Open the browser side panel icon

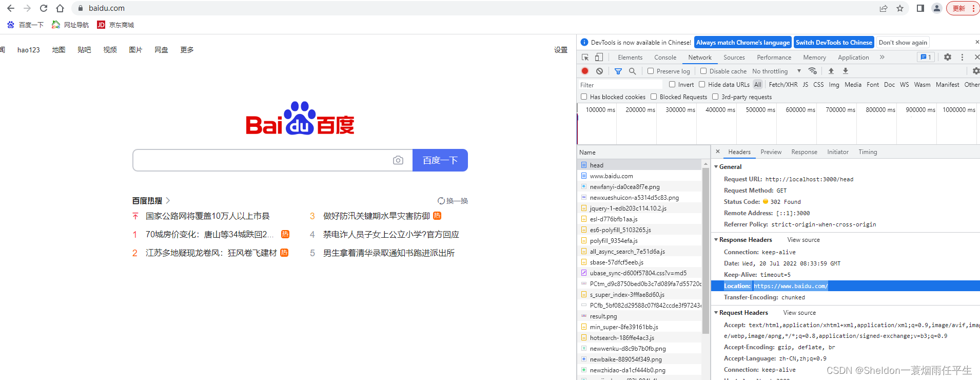pyautogui.click(x=920, y=8)
